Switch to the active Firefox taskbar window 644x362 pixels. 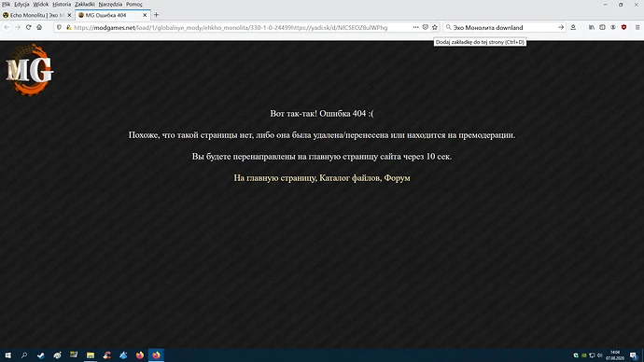coord(156,355)
